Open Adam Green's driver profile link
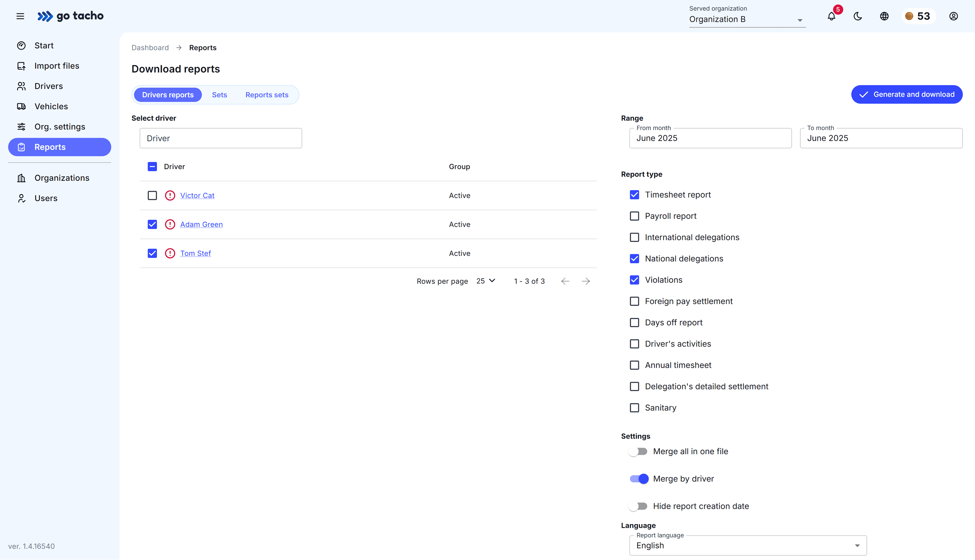The width and height of the screenshot is (975, 560). [201, 224]
